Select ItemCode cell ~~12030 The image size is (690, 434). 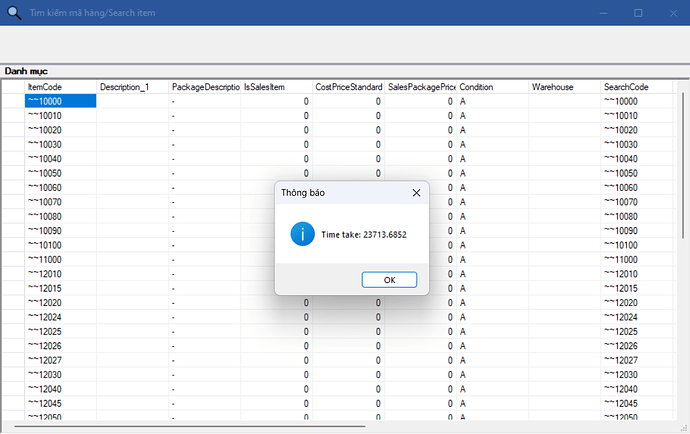(60, 375)
